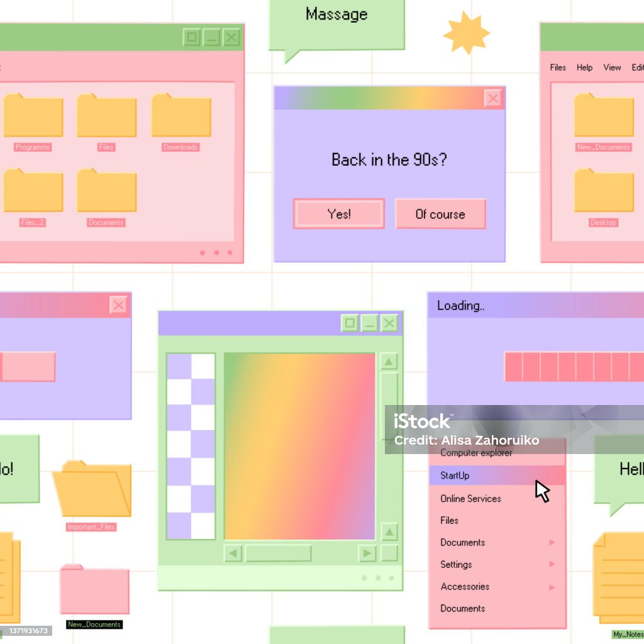Image resolution: width=644 pixels, height=644 pixels.
Task: Open the Desktop folder
Action: [604, 191]
